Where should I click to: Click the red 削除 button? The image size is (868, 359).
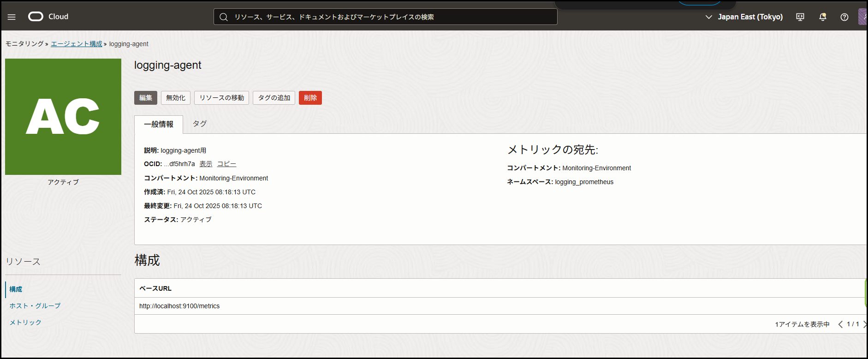pyautogui.click(x=310, y=98)
